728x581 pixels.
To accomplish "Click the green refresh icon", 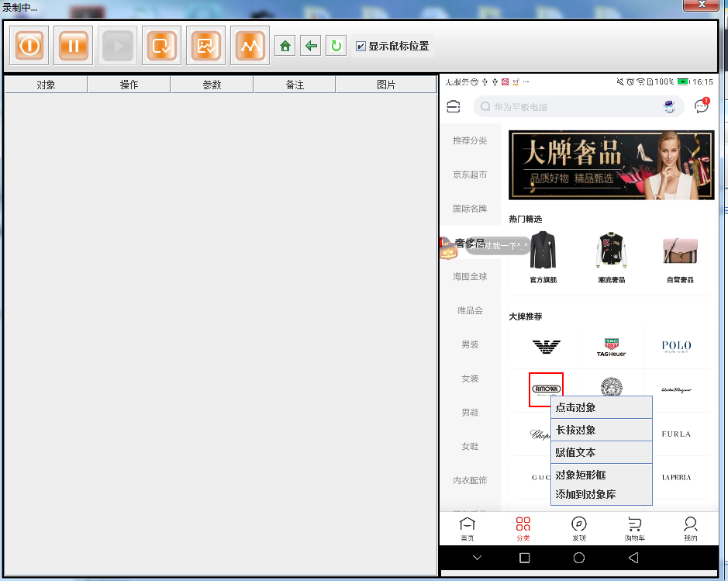I will tap(336, 47).
